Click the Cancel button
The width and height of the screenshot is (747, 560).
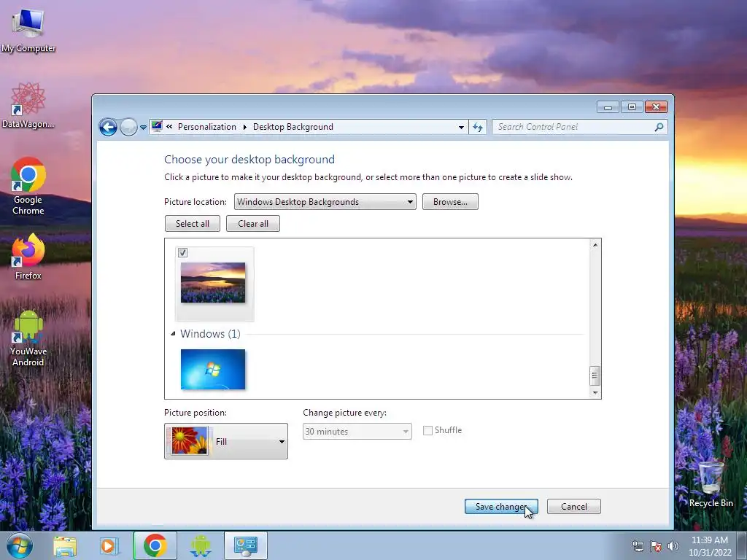pos(574,507)
